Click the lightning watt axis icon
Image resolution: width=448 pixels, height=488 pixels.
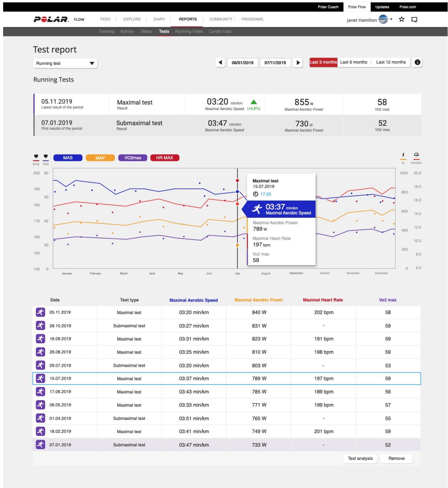403,155
